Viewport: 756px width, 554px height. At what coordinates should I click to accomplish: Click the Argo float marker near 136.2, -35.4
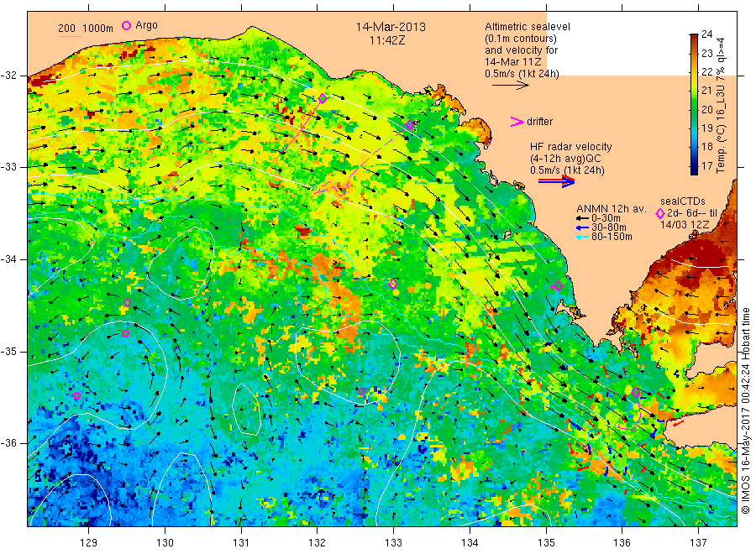(636, 392)
